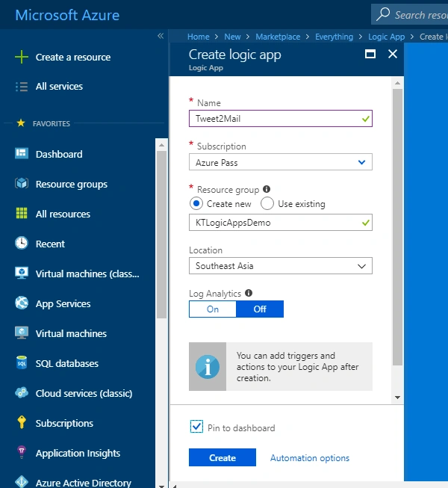448x488 pixels.
Task: Open the All services list icon
Action: [x=22, y=87]
